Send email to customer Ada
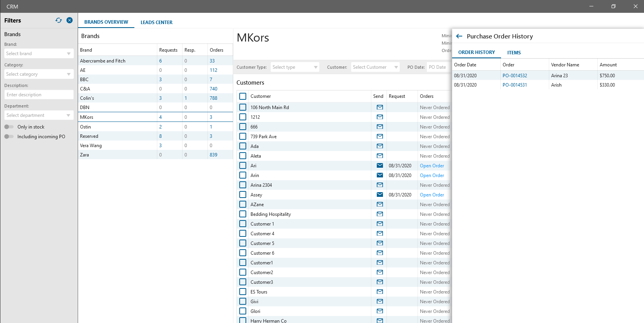Viewport: 644px width, 323px height. coord(380,146)
